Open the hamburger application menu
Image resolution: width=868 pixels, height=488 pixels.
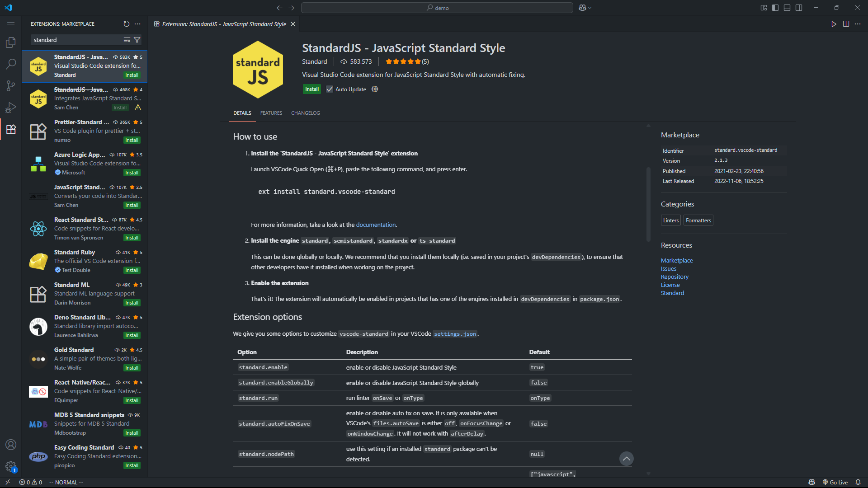[x=11, y=24]
